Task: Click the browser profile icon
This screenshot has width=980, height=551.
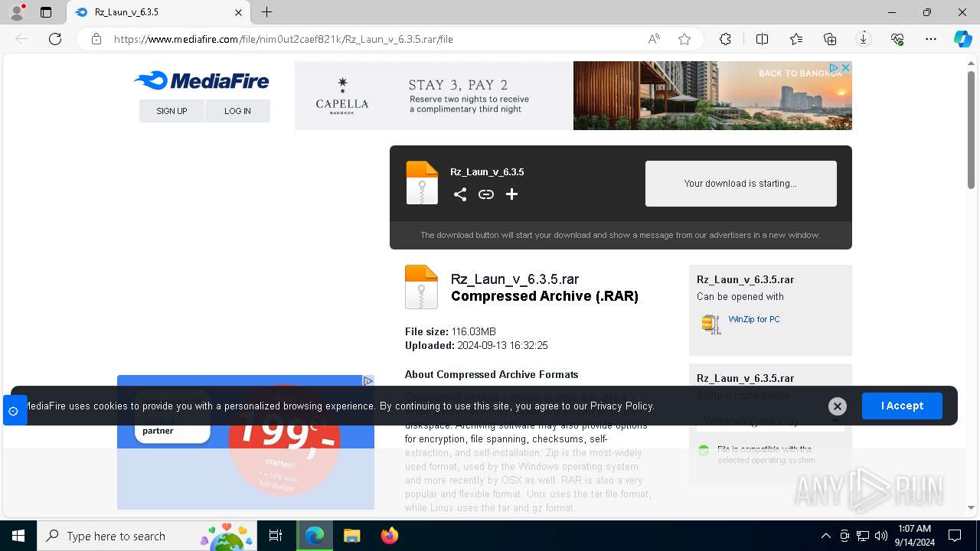Action: tap(17, 12)
